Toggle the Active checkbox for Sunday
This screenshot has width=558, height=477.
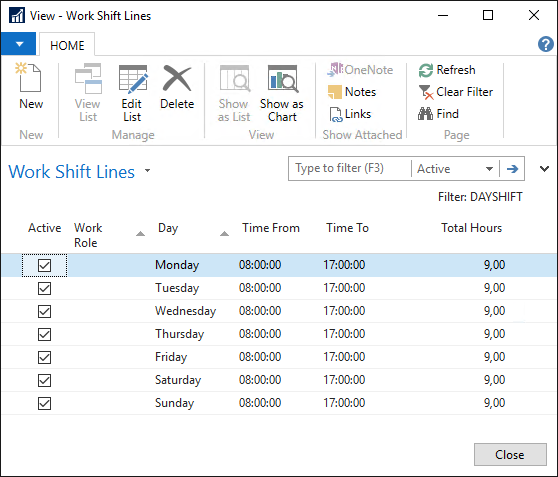coord(44,403)
